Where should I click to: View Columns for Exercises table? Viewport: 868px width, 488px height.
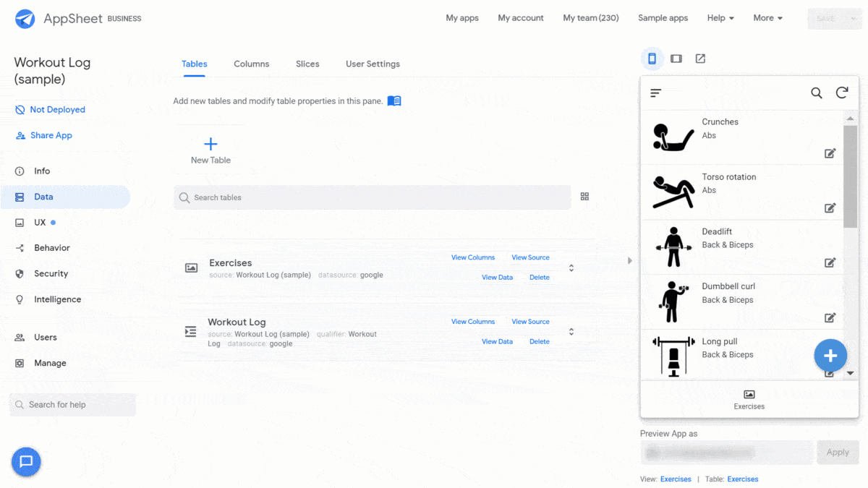pyautogui.click(x=473, y=257)
